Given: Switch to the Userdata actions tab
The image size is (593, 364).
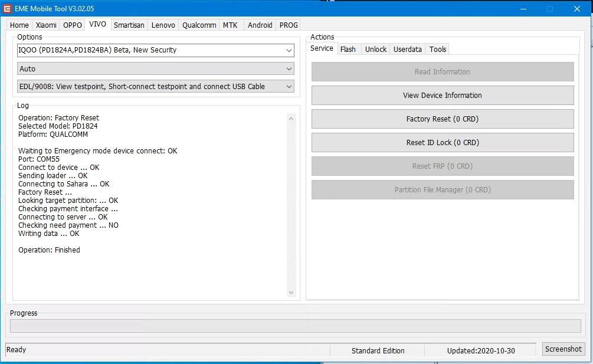Looking at the screenshot, I should click(407, 49).
